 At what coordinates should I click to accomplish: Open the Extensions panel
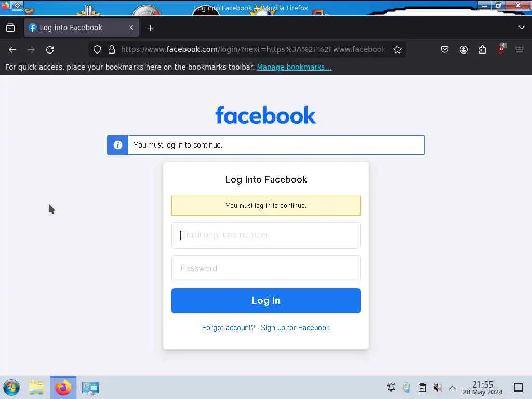482,49
